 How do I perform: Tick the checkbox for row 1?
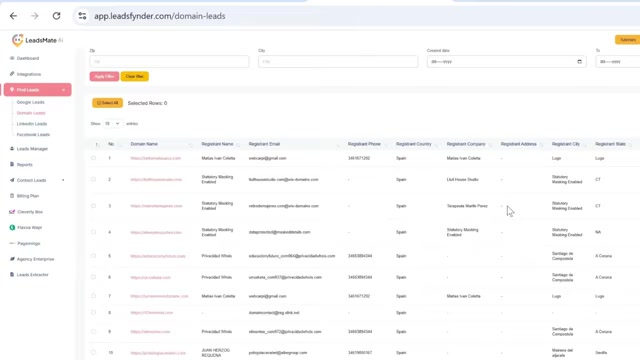[x=93, y=158]
